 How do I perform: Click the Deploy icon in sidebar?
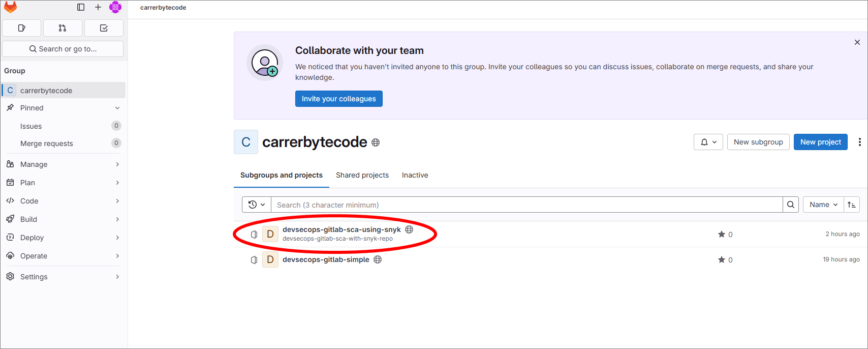click(x=10, y=237)
